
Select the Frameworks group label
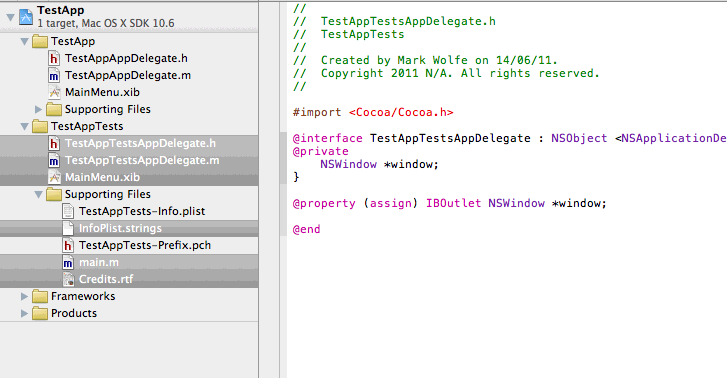pos(83,296)
